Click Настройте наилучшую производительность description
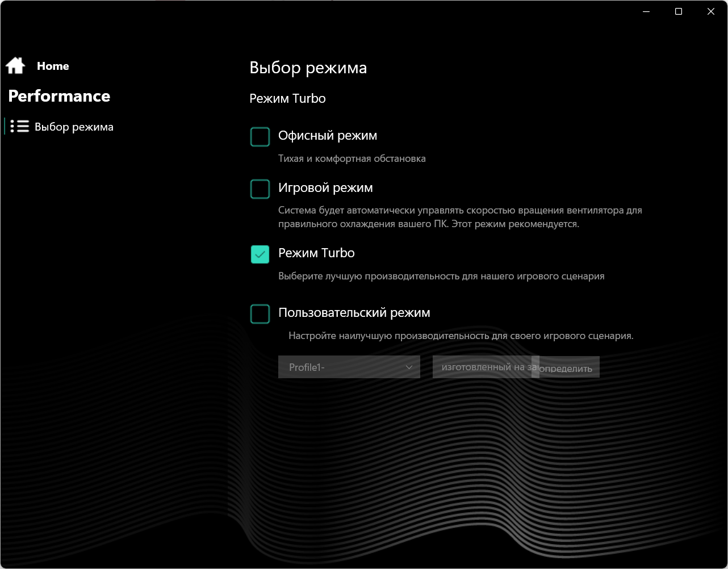Viewport: 728px width, 569px height. click(461, 336)
